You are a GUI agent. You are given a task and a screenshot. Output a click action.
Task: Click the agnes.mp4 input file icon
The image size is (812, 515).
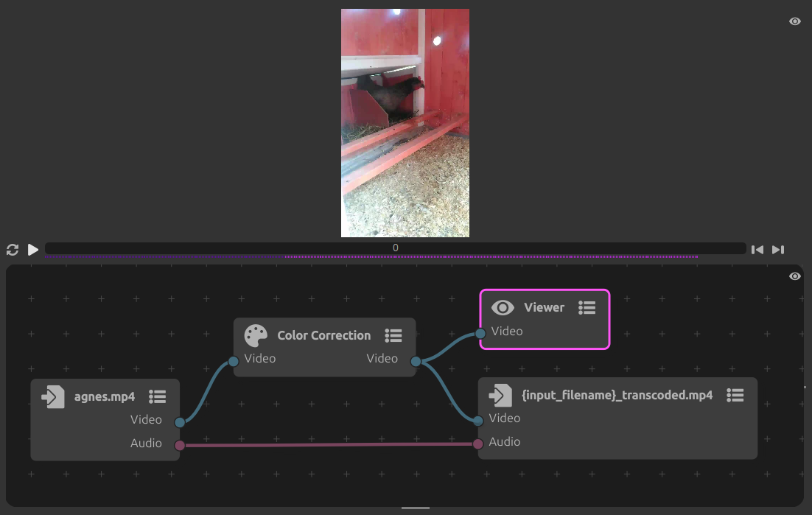pos(53,396)
